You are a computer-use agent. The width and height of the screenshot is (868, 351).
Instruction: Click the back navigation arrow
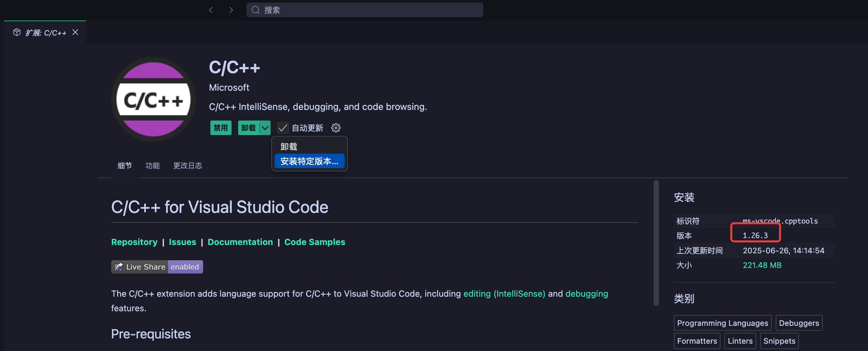(x=211, y=10)
